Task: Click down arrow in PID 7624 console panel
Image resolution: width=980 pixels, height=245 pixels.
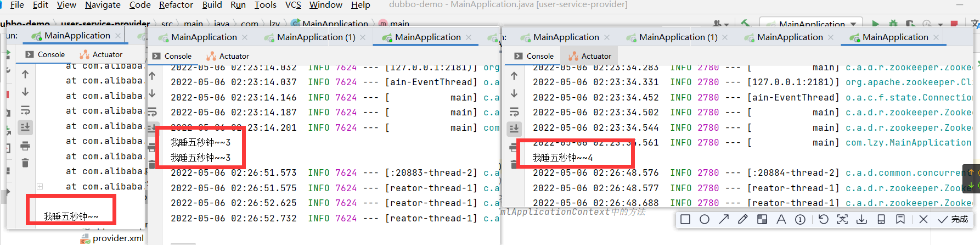Action: [x=153, y=93]
